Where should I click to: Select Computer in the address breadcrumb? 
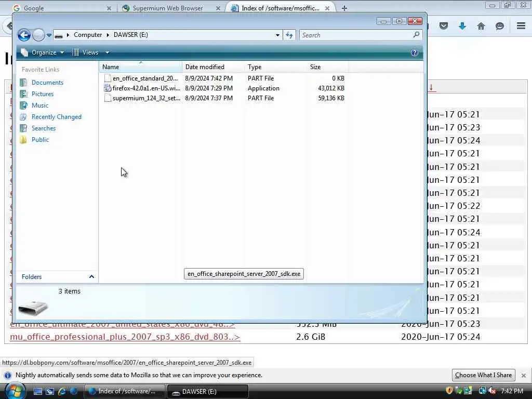point(87,35)
